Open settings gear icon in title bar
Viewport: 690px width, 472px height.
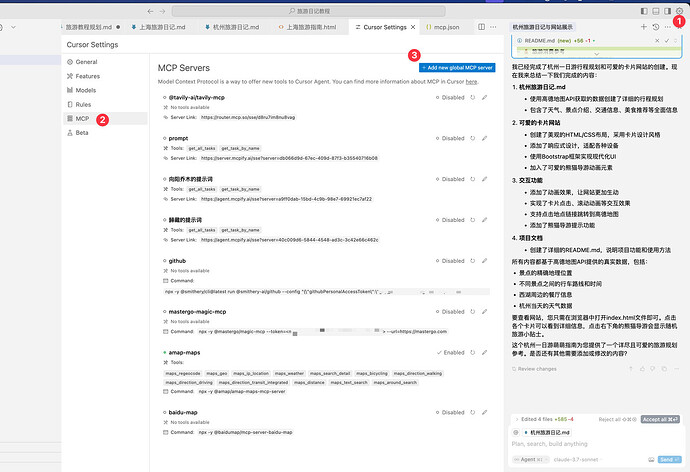pyautogui.click(x=679, y=11)
